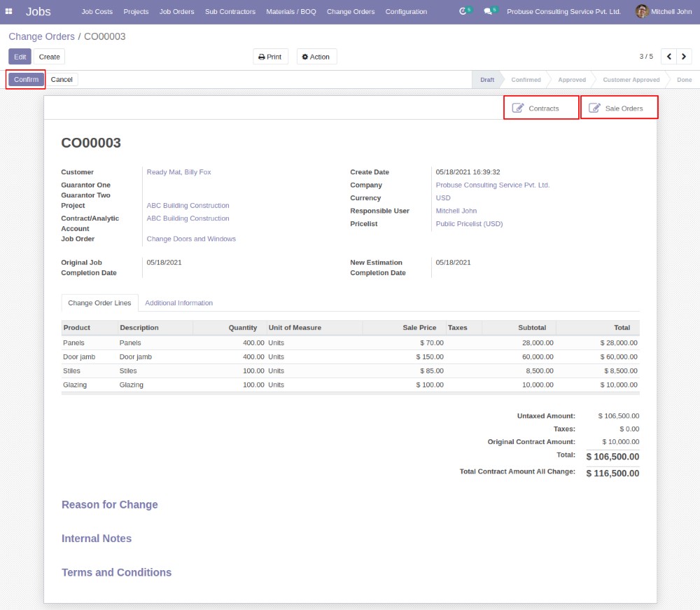Click Mitchell John's avatar picture
The image size is (700, 610).
click(641, 11)
